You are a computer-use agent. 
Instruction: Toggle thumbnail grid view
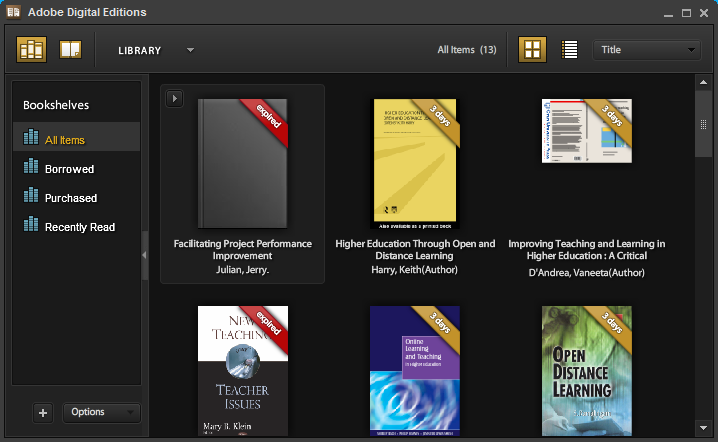pos(532,49)
